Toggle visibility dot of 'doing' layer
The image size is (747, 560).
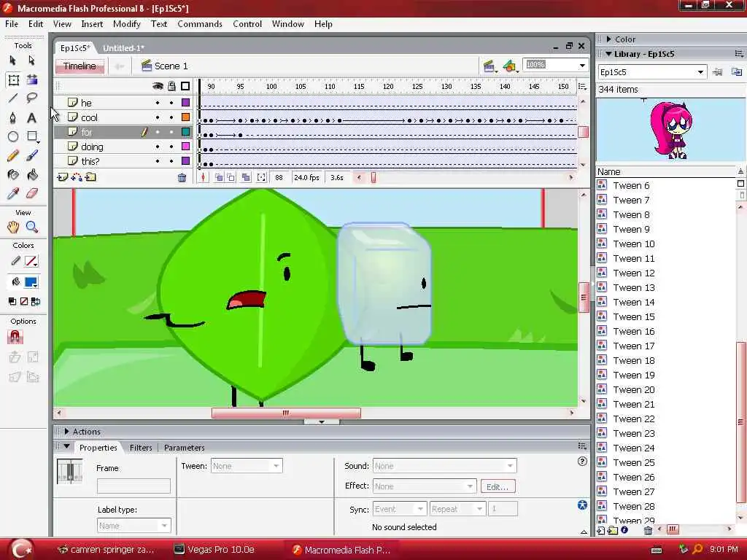coord(158,146)
